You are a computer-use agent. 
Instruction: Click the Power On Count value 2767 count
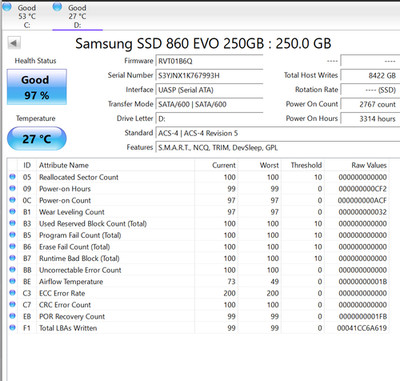point(370,104)
